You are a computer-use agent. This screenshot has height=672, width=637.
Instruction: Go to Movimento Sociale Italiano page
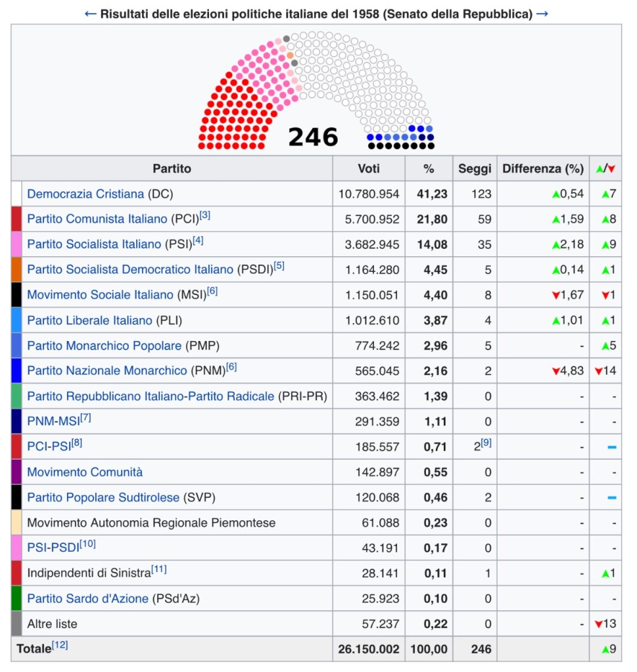point(100,295)
